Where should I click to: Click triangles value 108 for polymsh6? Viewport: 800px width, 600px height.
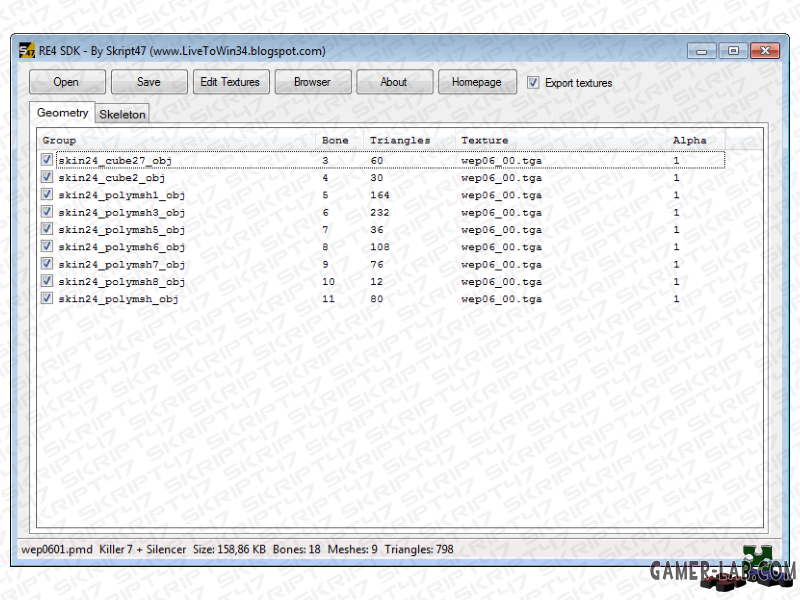pyautogui.click(x=380, y=247)
